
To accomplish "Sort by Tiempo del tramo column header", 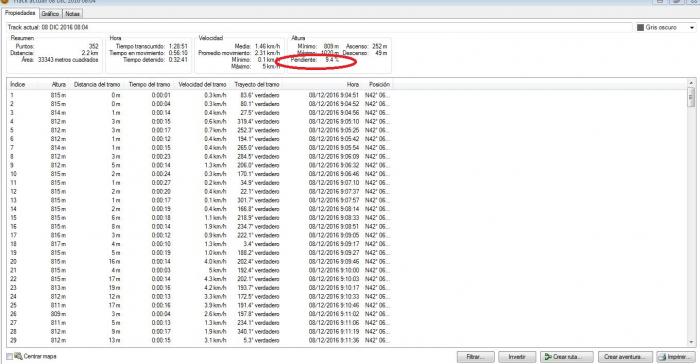I will tap(150, 84).
